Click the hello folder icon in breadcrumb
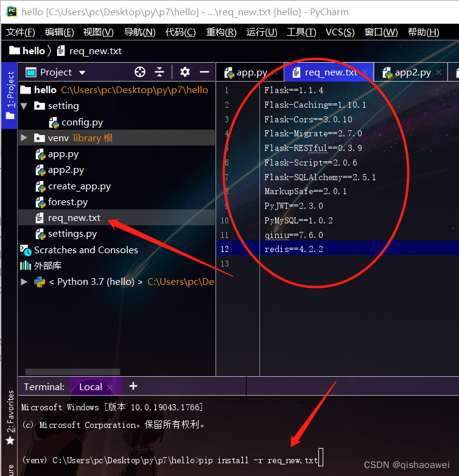The height and width of the screenshot is (476, 459). point(14,51)
